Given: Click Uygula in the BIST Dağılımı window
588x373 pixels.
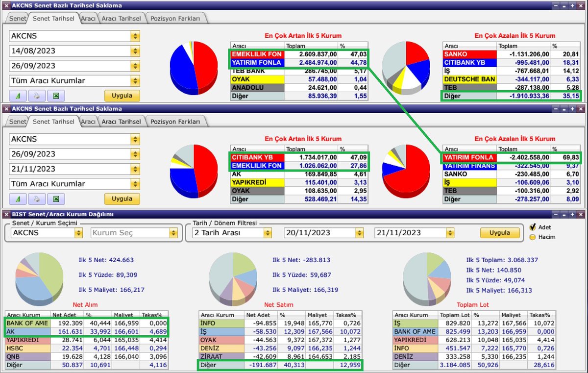Looking at the screenshot, I should click(500, 233).
